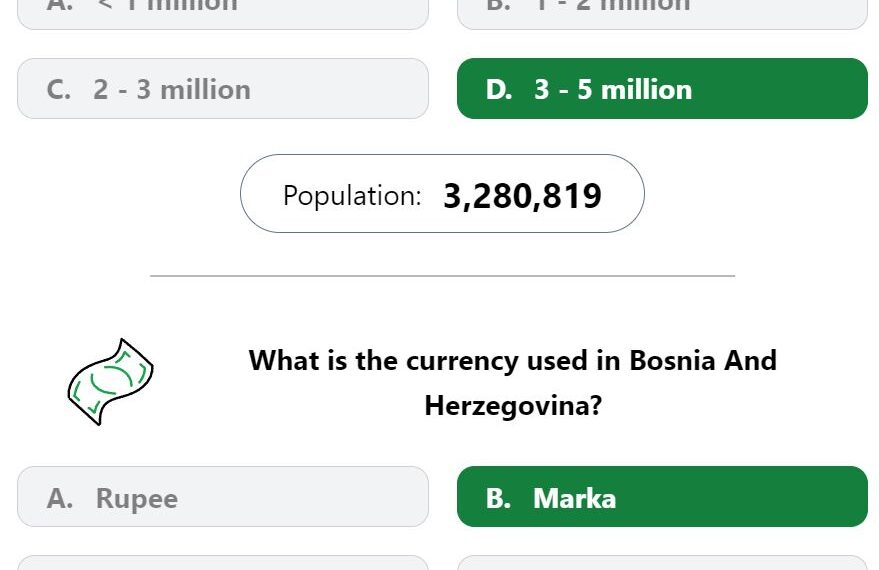This screenshot has width=879, height=570.
Task: Click the 'D.' letter on the 3 - 5 million option
Action: (x=499, y=90)
